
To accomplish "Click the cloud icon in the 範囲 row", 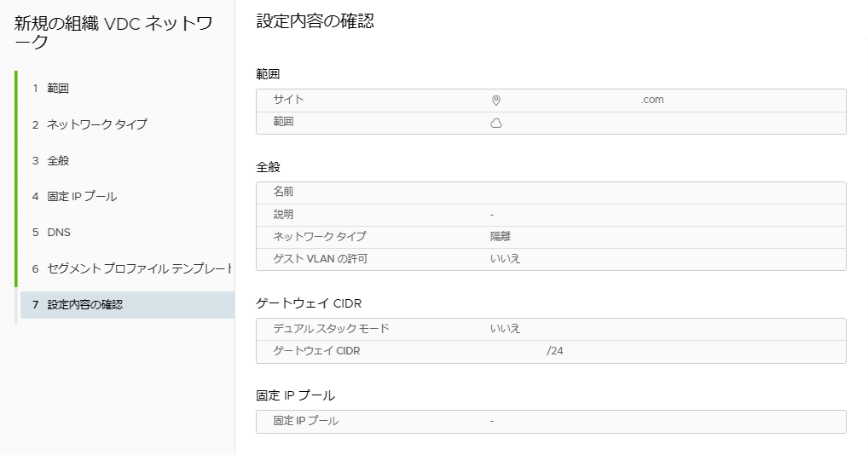I will click(496, 123).
